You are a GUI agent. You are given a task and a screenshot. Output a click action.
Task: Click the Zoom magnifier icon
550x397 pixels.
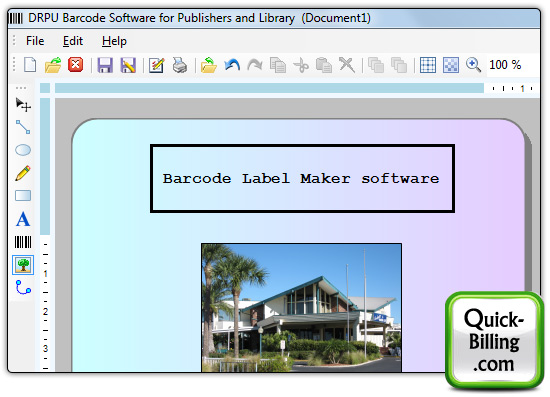473,65
